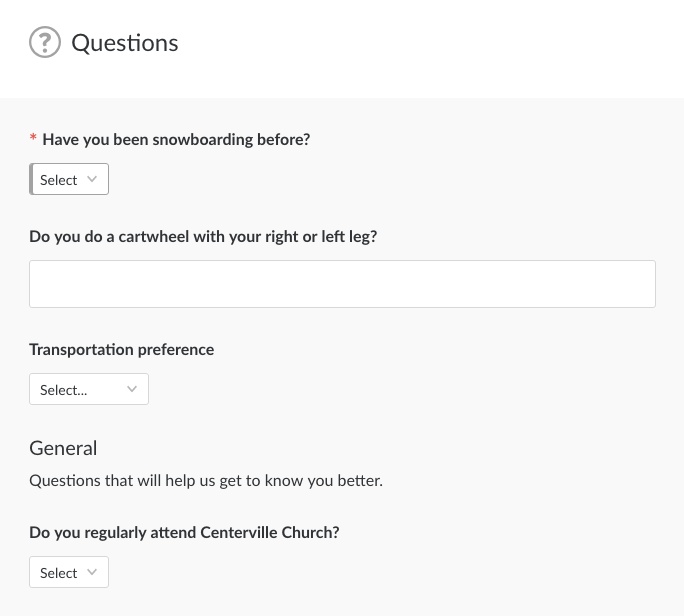684x616 pixels.
Task: Click 'Select' text in snowboarding dropdown
Action: [x=58, y=180]
